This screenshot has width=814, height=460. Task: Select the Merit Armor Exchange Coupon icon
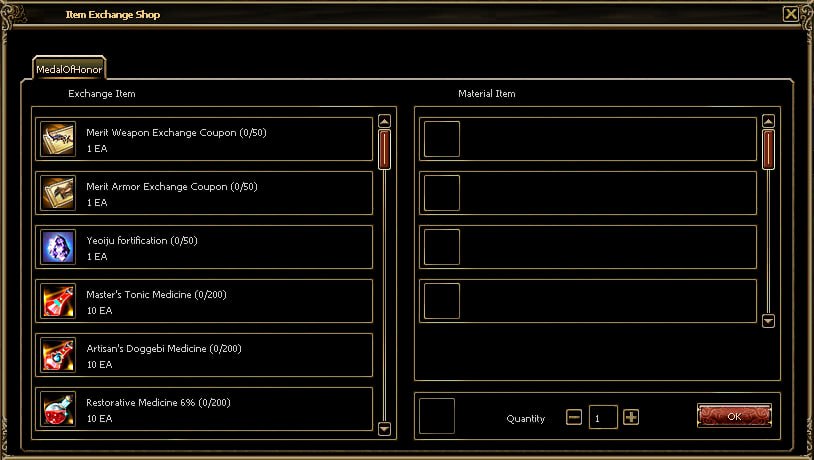pyautogui.click(x=58, y=193)
